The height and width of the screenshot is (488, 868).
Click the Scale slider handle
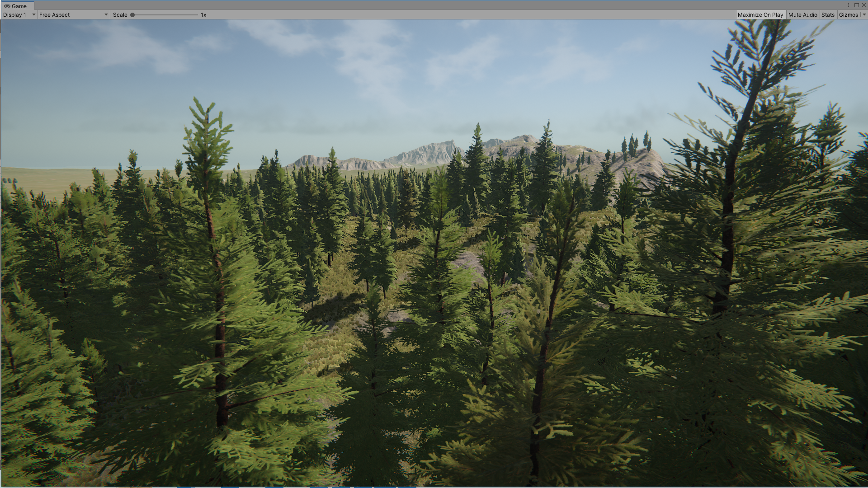pyautogui.click(x=132, y=15)
